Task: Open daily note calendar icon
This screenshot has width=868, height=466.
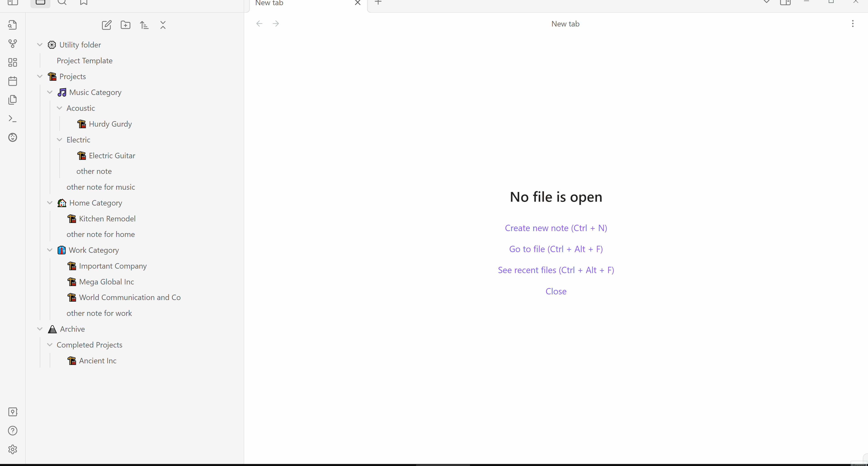Action: [x=12, y=81]
